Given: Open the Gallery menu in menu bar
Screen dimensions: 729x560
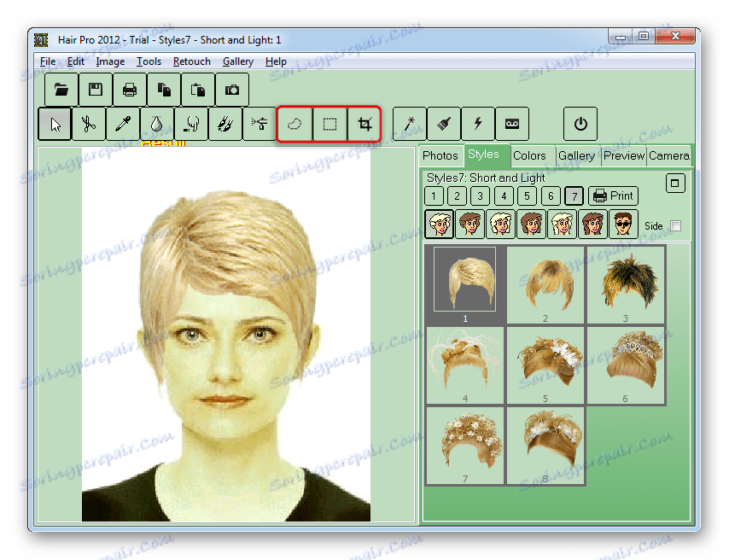Looking at the screenshot, I should tap(238, 61).
